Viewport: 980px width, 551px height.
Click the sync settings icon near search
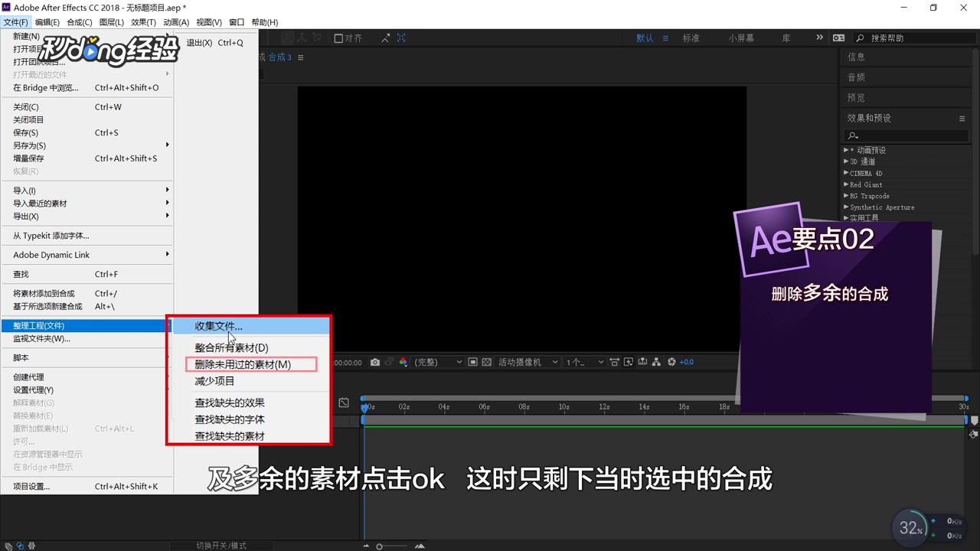pos(839,37)
